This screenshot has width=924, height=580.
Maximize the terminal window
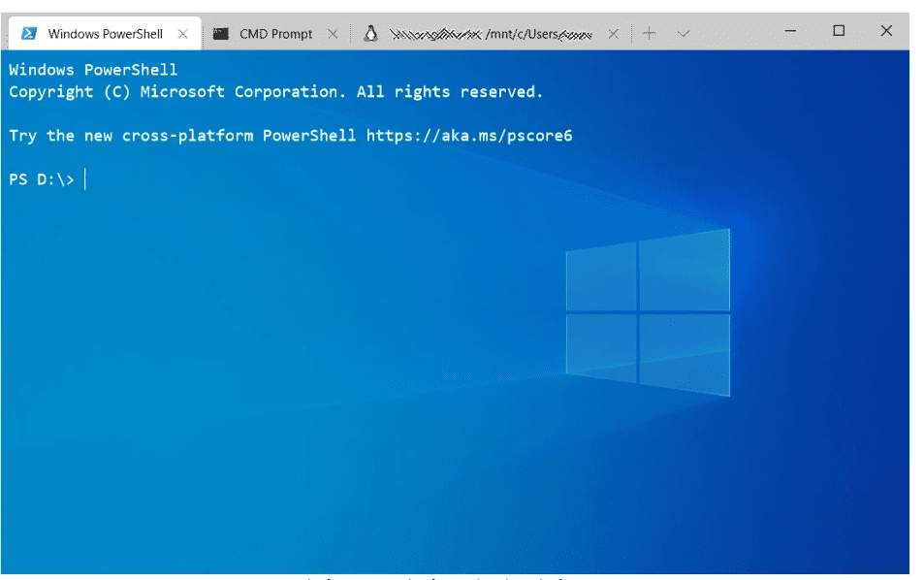839,31
